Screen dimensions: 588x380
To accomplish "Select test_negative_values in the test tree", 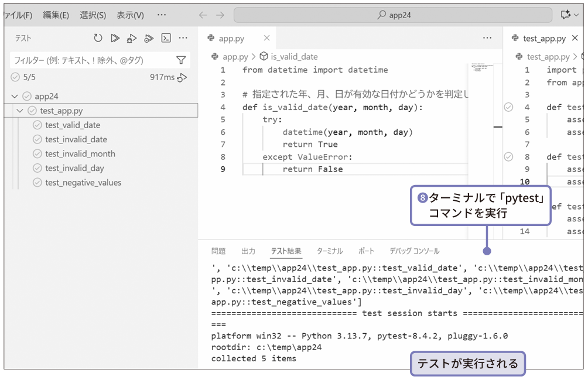I will [x=83, y=183].
